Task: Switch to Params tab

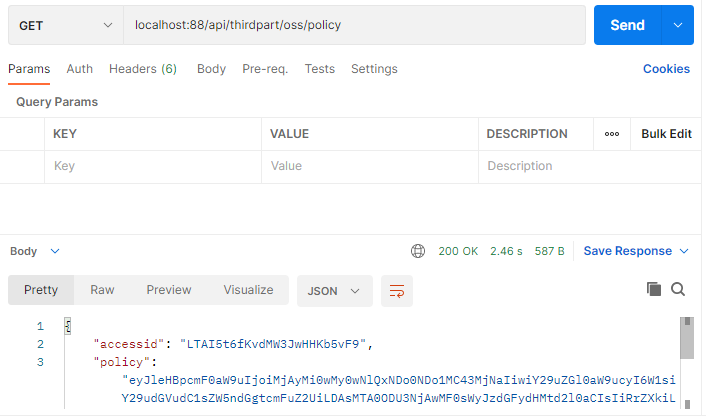Action: point(29,69)
